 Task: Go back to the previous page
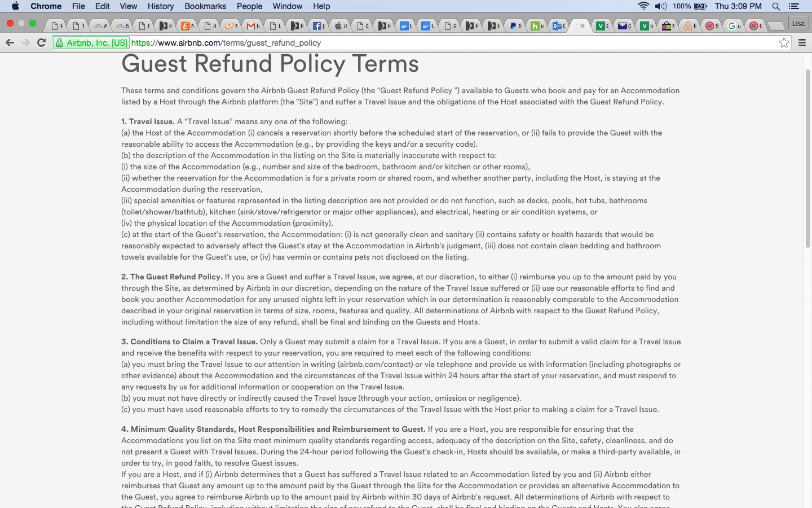10,43
